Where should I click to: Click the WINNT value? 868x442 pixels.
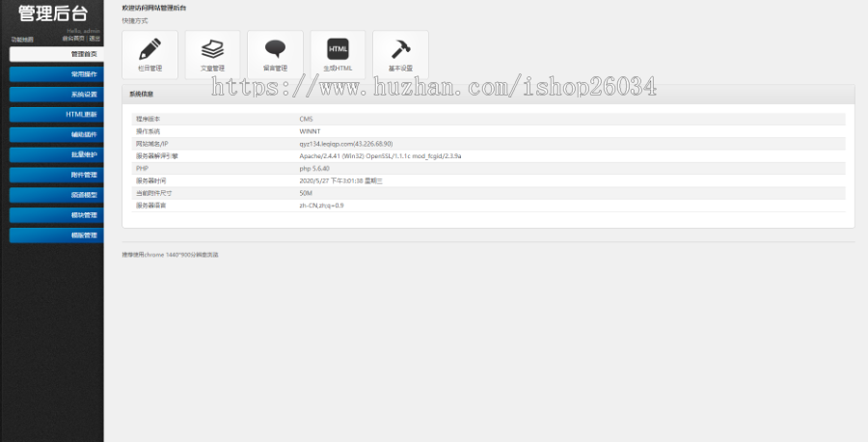(310, 131)
